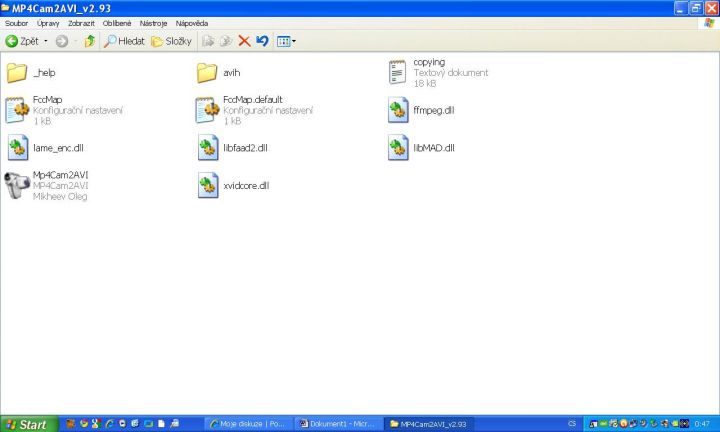720x432 pixels.
Task: Click the Windows flag logo in the menu bar
Action: click(709, 23)
